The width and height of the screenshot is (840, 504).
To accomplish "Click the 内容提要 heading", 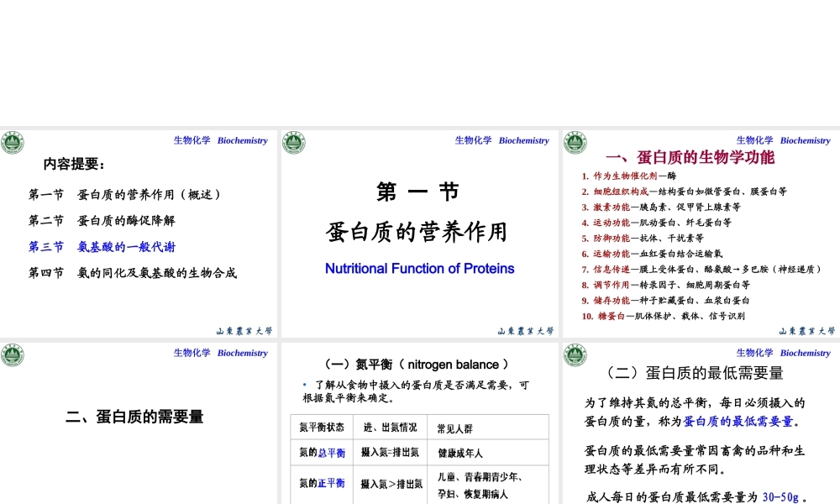I will (73, 163).
